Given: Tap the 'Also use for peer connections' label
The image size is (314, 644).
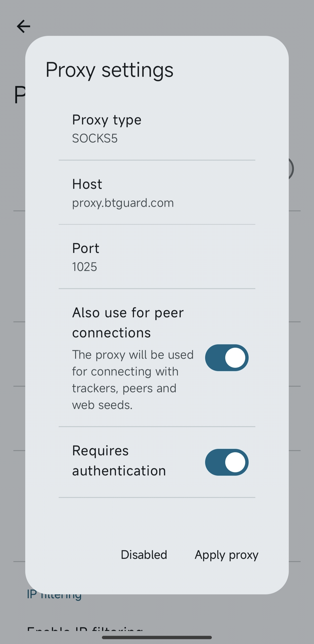Looking at the screenshot, I should point(128,322).
